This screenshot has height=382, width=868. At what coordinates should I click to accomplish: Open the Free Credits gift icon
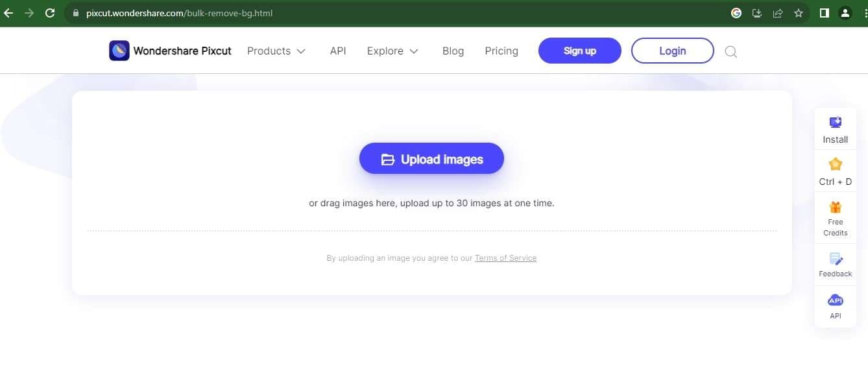pos(835,208)
